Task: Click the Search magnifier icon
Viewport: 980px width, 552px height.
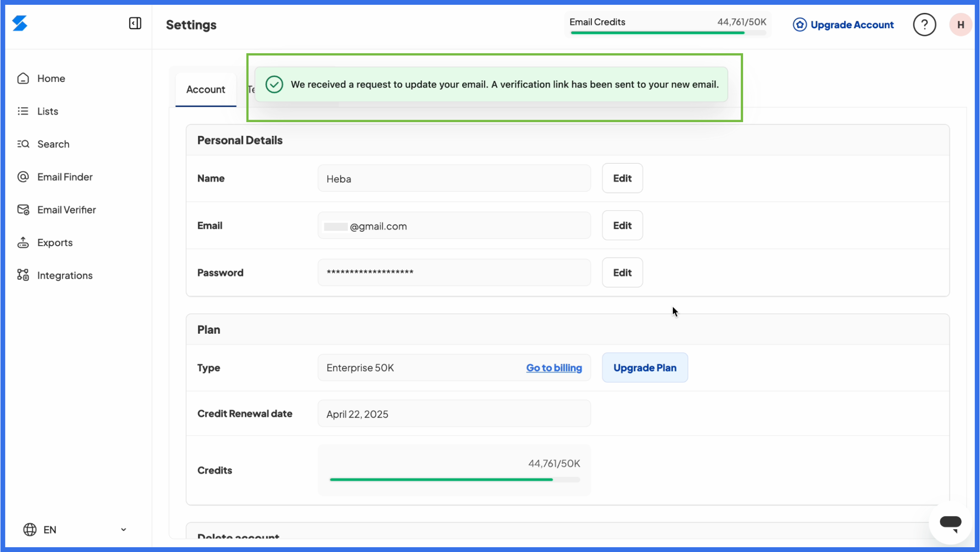Action: click(x=23, y=144)
